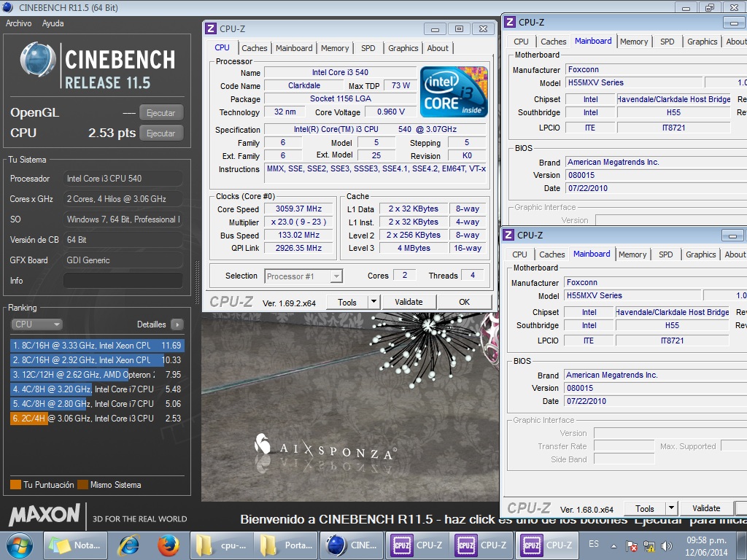Screen dimensions: 747x560
Task: Select ranking row 12C/12H AMD Opteron
Action: click(97, 375)
